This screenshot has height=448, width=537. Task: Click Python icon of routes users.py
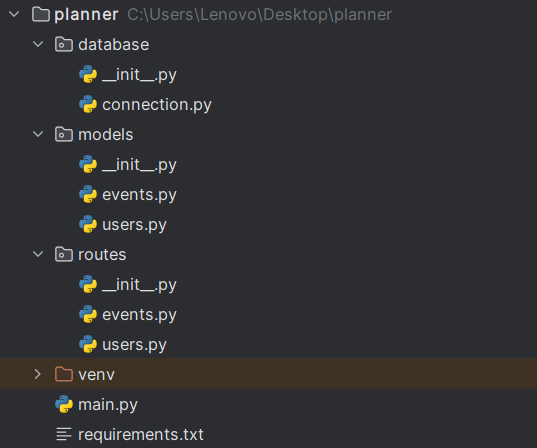click(88, 344)
